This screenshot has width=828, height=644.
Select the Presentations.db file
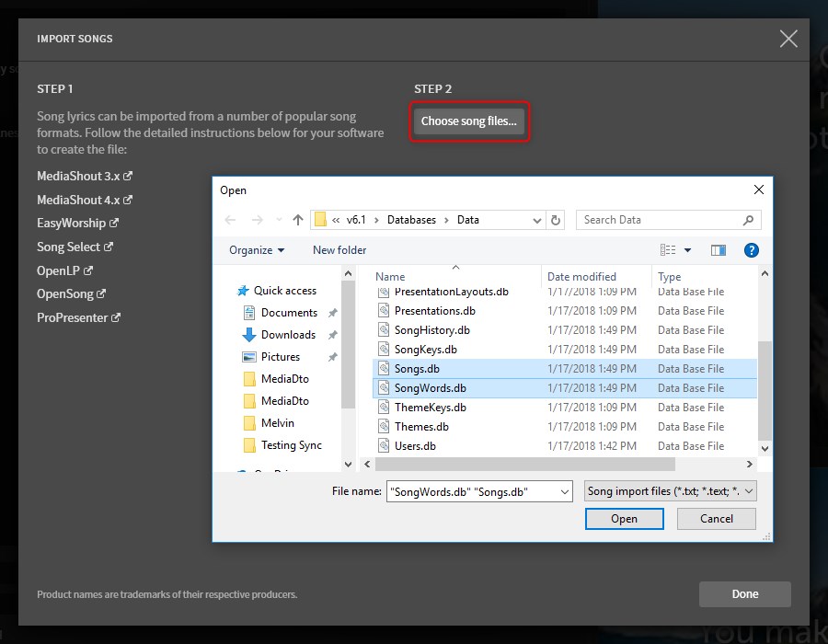coord(565,311)
